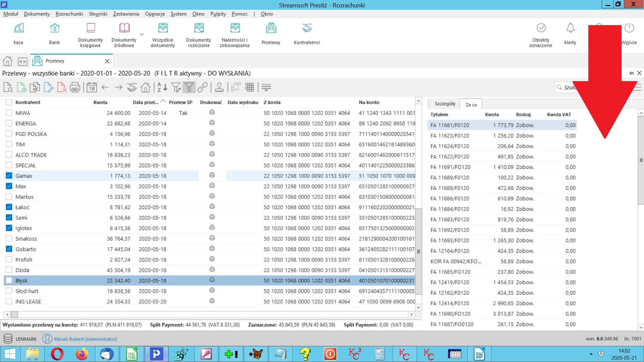Switch to the Szczegóły tab
Viewport: 644px width, 362px height.
click(445, 104)
